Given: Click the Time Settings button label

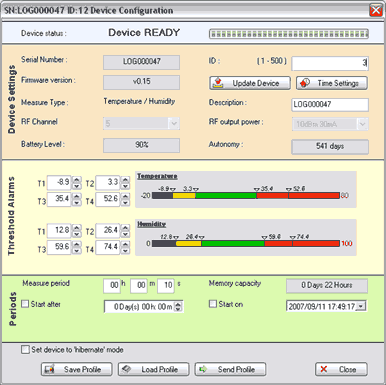Looking at the screenshot, I should pos(338,83).
